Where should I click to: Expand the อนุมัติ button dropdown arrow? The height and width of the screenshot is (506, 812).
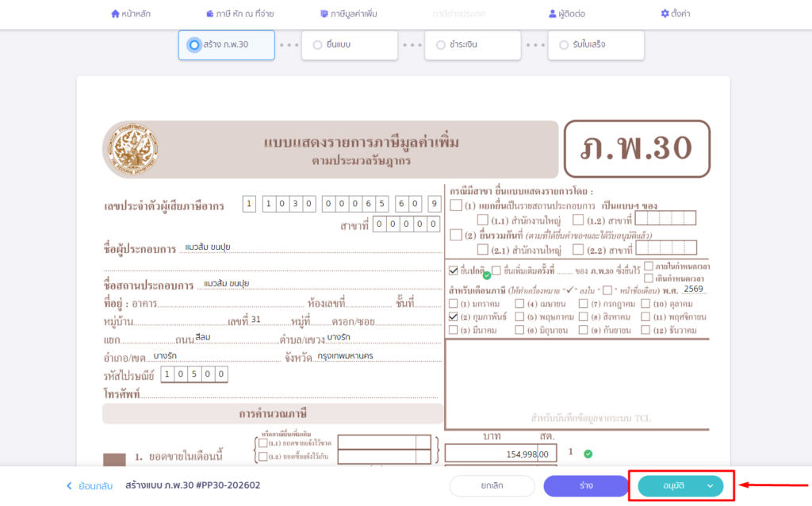[710, 486]
